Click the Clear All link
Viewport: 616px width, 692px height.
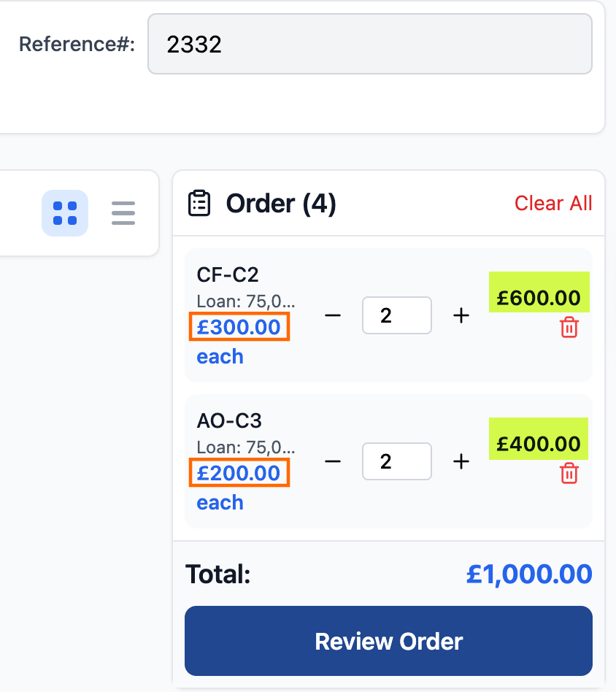pyautogui.click(x=553, y=204)
